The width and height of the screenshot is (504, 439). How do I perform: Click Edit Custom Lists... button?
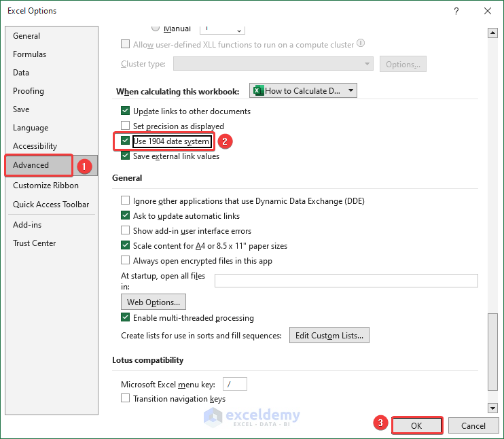click(329, 336)
